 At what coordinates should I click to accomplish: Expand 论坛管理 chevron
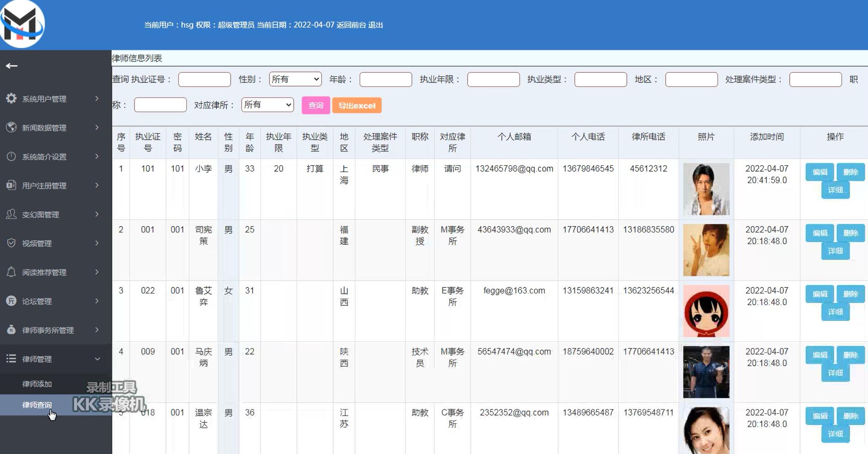pyautogui.click(x=97, y=301)
